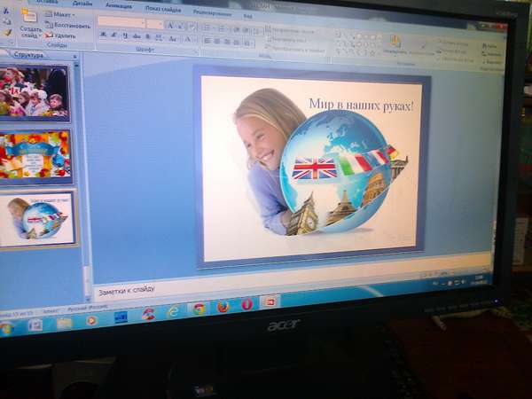Click the Increase Indent icon

[246, 30]
